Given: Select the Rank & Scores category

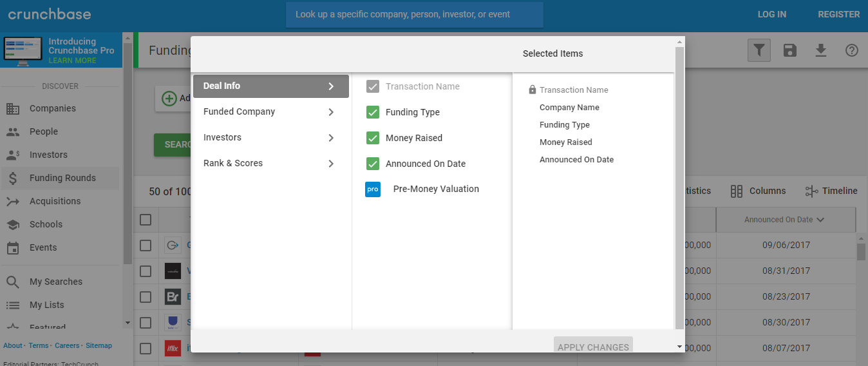Looking at the screenshot, I should (x=233, y=164).
